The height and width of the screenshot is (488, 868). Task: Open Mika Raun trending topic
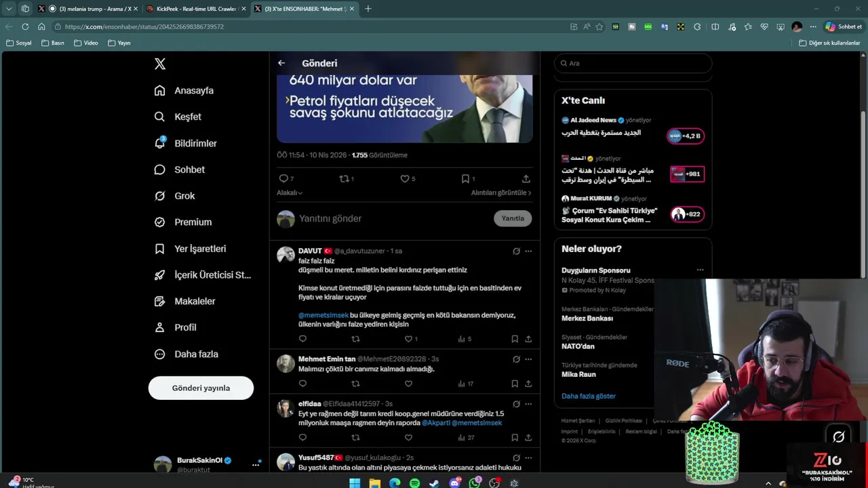pyautogui.click(x=578, y=374)
